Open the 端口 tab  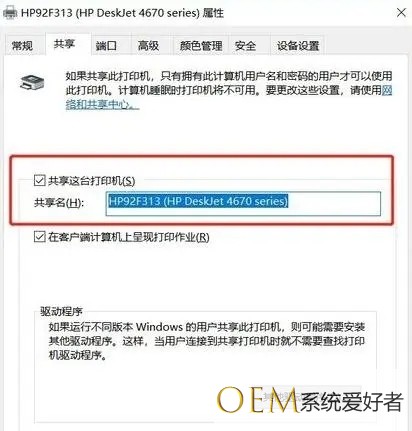[x=106, y=45]
